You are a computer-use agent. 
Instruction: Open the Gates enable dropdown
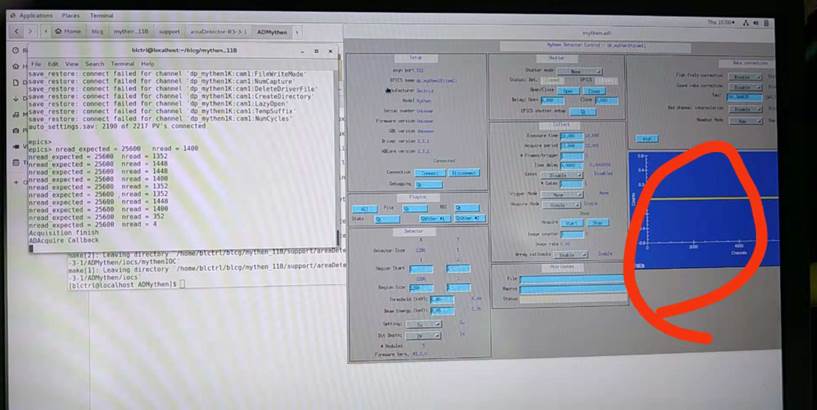coord(561,175)
